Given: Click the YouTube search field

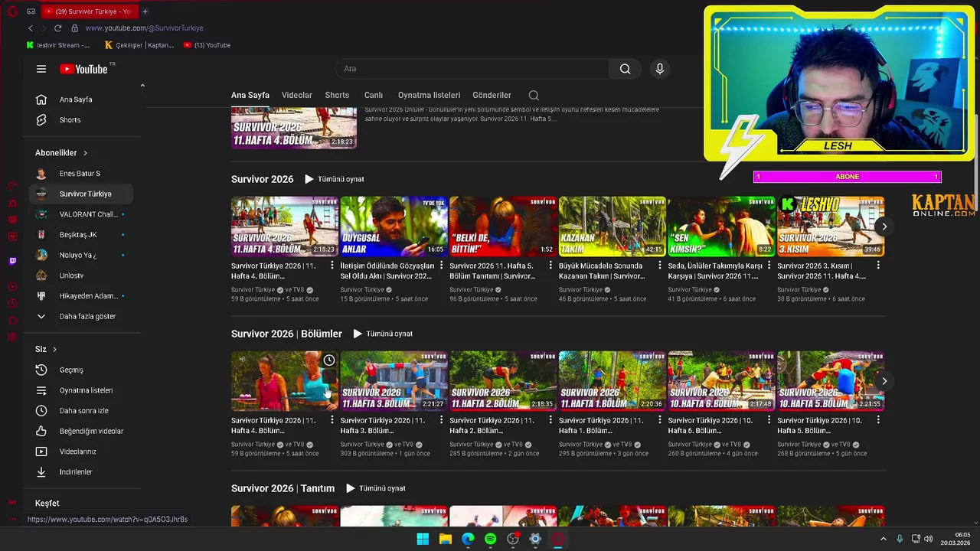Looking at the screenshot, I should [x=472, y=69].
